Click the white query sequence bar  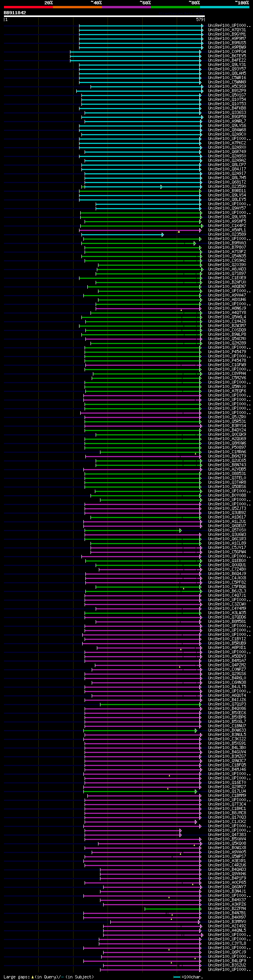(104, 16)
